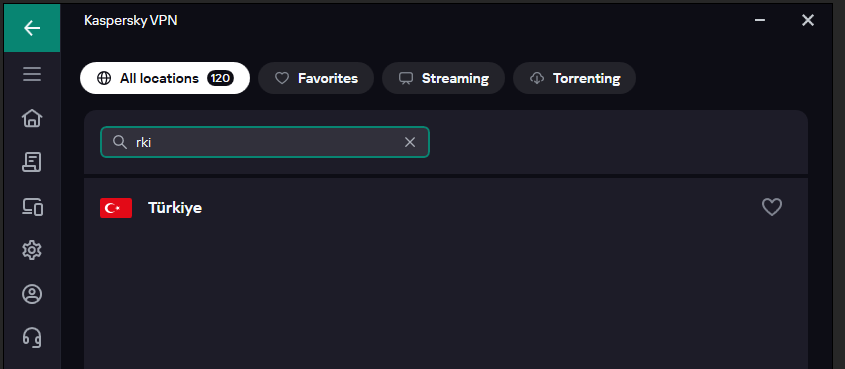Click the magnifier icon in the search box

point(120,142)
